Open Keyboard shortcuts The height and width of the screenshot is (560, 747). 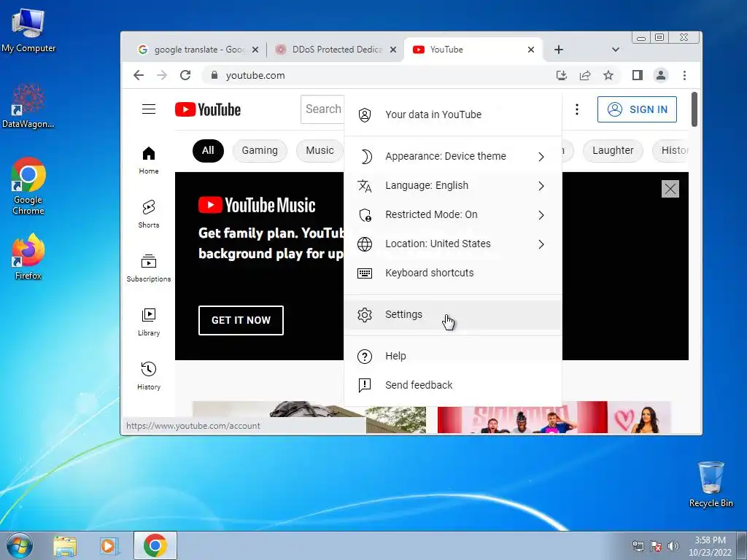[452, 273]
